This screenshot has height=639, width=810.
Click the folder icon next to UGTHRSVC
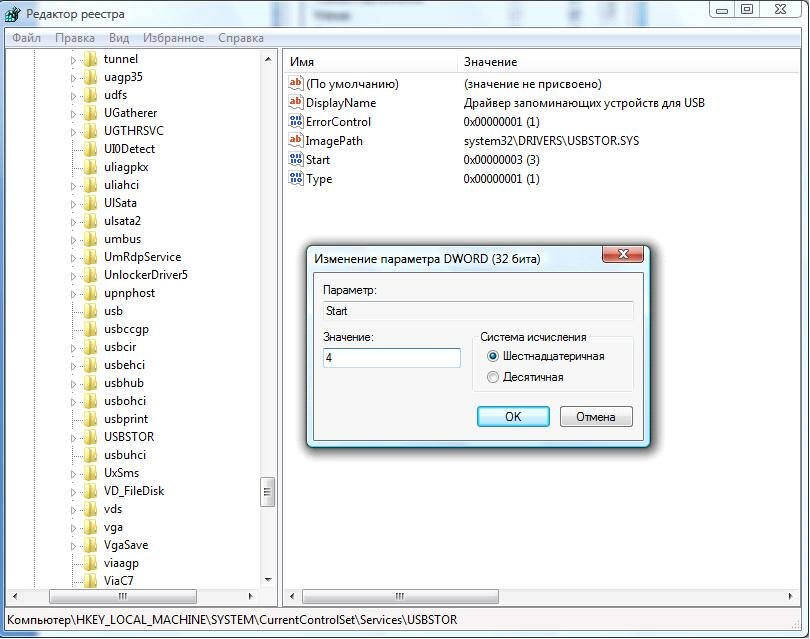coord(90,131)
